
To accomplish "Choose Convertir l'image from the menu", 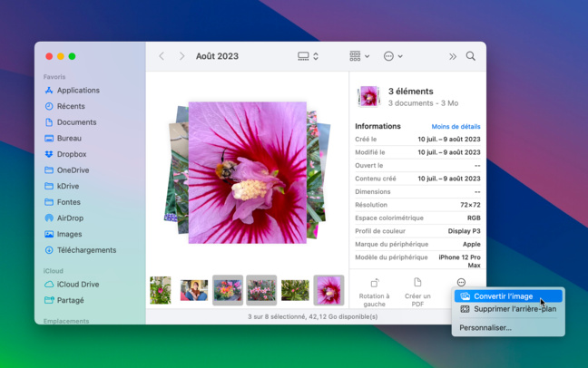I will tap(508, 296).
